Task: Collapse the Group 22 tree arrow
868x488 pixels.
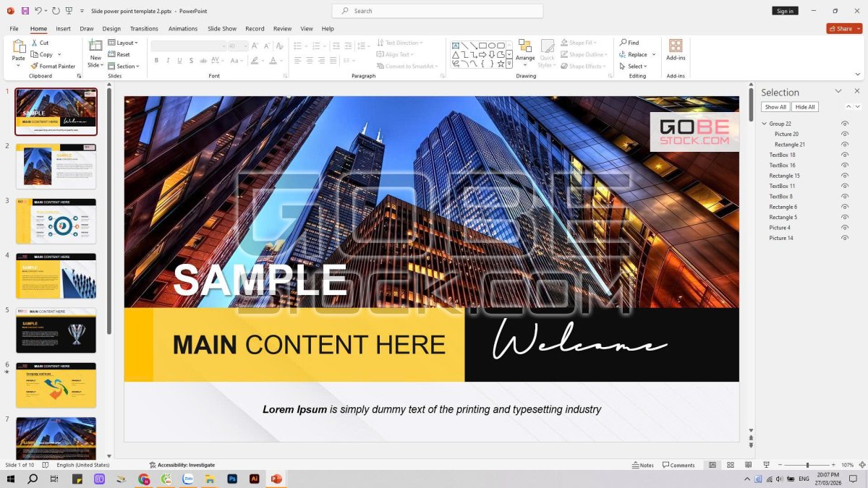Action: click(764, 124)
